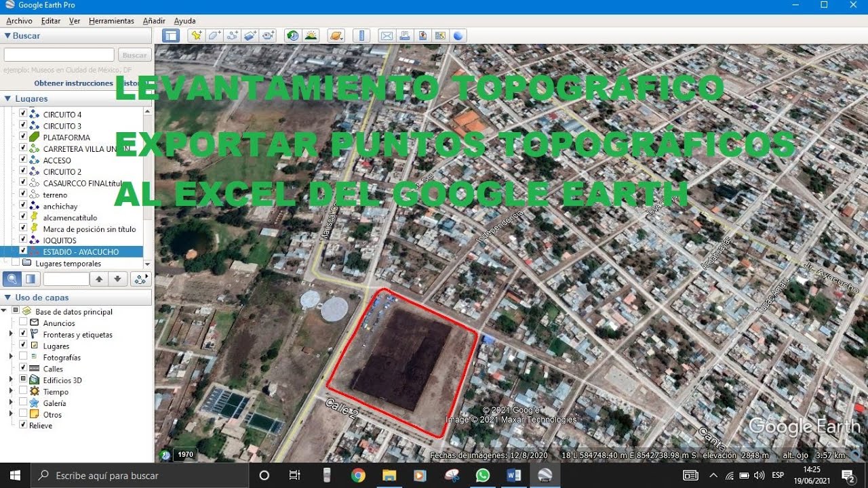
Task: Open the Editar menu
Action: click(x=51, y=21)
